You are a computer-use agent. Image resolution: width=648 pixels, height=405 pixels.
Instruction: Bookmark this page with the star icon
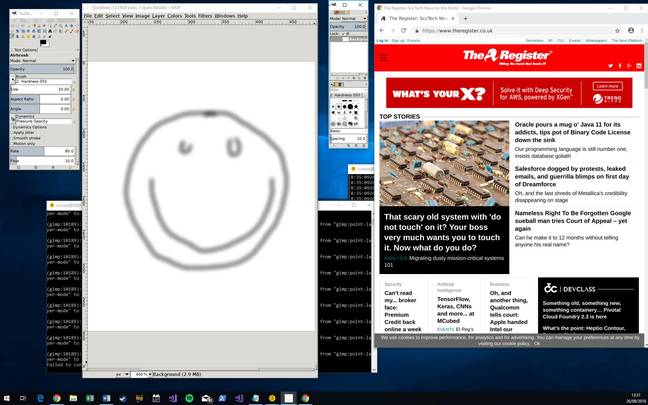tap(617, 31)
